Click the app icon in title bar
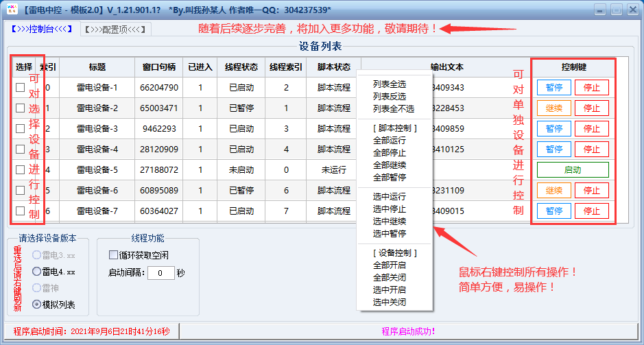This screenshot has height=345, width=644. point(12,9)
